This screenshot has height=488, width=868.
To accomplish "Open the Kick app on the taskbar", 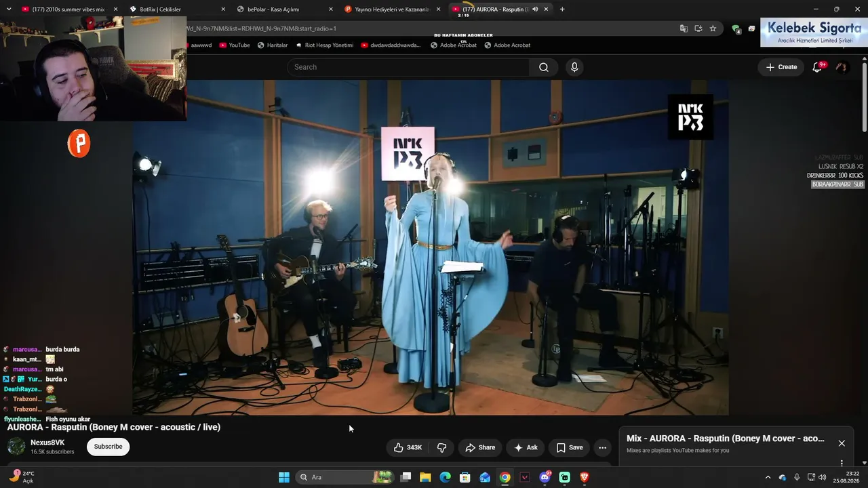I will tap(565, 477).
